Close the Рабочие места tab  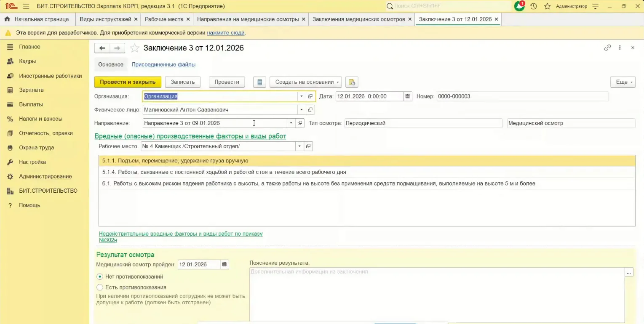pos(188,19)
